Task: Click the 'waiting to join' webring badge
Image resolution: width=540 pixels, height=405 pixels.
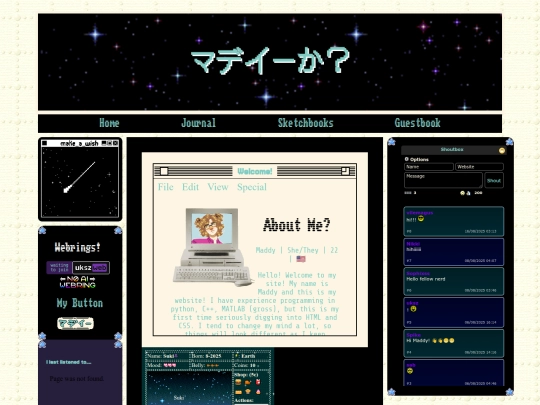Action: pos(59,268)
